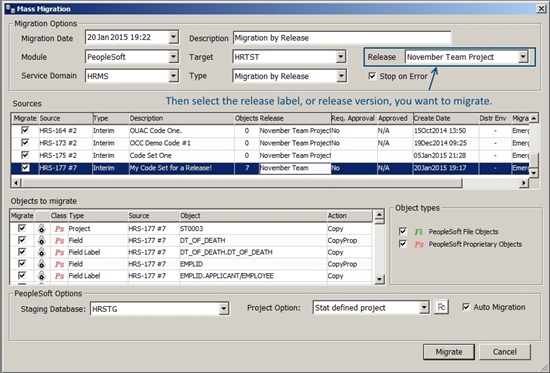Image resolution: width=550 pixels, height=373 pixels.
Task: Uncheck Migrate for source HRS-173 #2
Action: [25, 142]
